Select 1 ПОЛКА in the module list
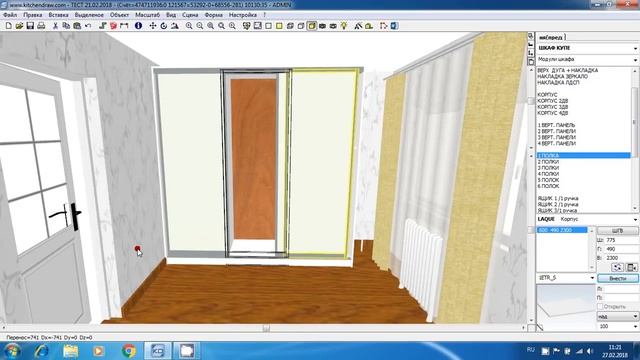 583,156
